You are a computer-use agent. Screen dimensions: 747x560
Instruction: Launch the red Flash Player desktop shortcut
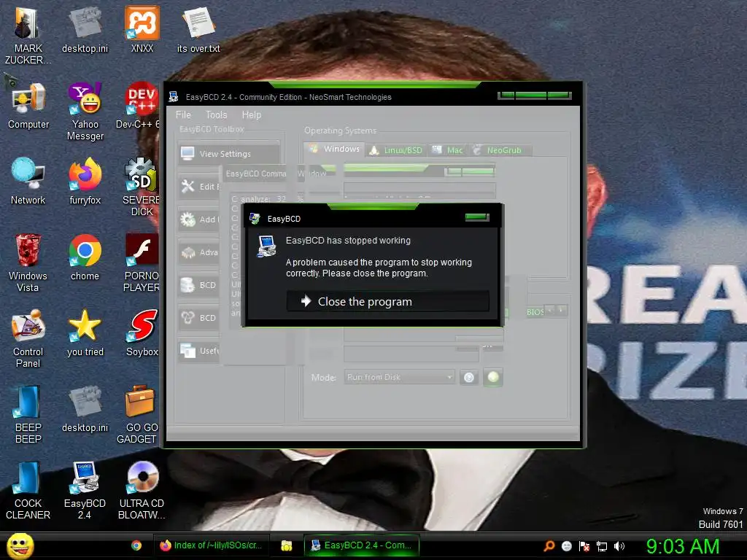pos(142,263)
